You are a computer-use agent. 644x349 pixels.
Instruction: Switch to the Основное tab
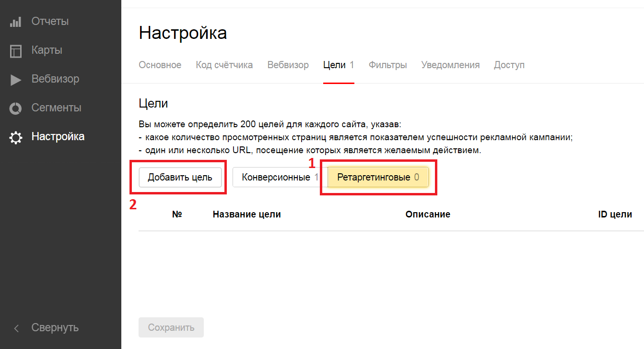[x=160, y=65]
